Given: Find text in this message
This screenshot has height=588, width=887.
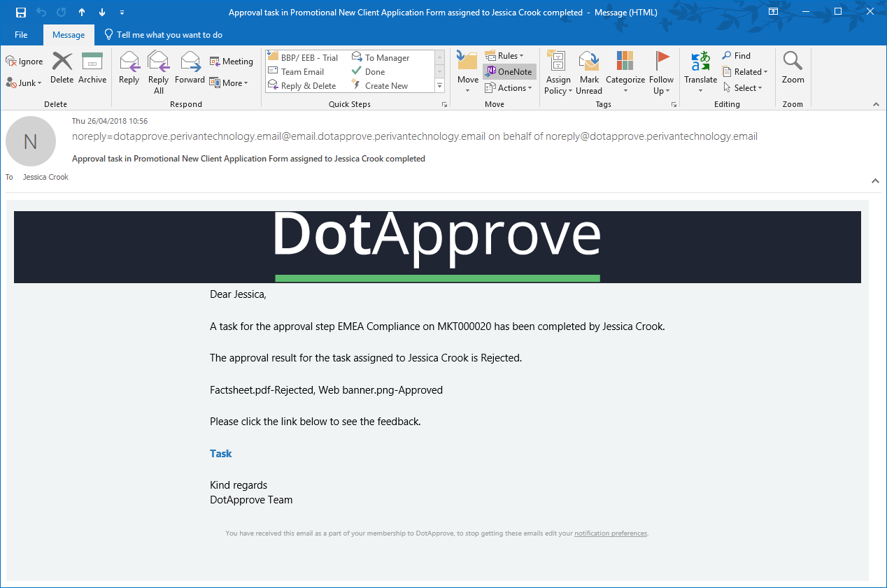Looking at the screenshot, I should 737,56.
